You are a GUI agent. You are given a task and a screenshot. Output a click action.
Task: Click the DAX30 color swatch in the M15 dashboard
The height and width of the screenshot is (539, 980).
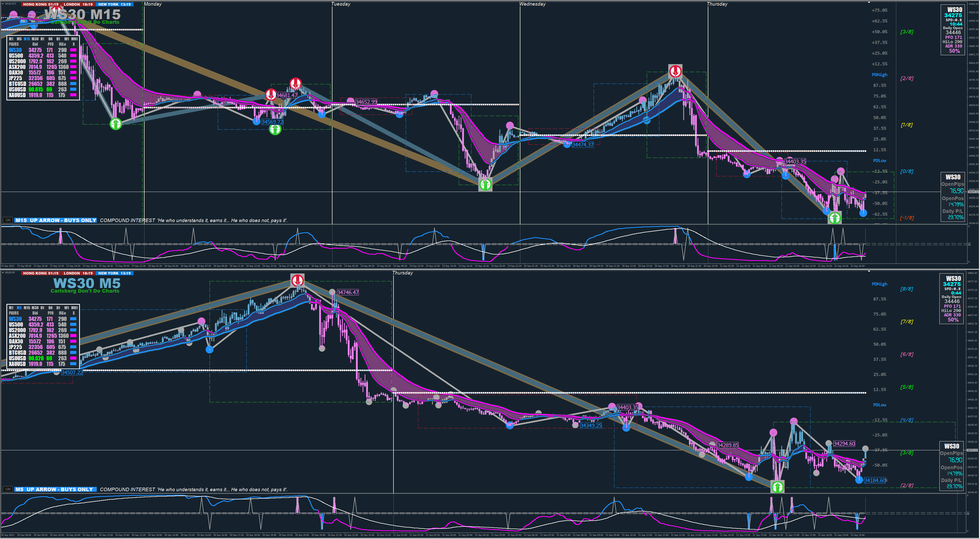(x=74, y=72)
